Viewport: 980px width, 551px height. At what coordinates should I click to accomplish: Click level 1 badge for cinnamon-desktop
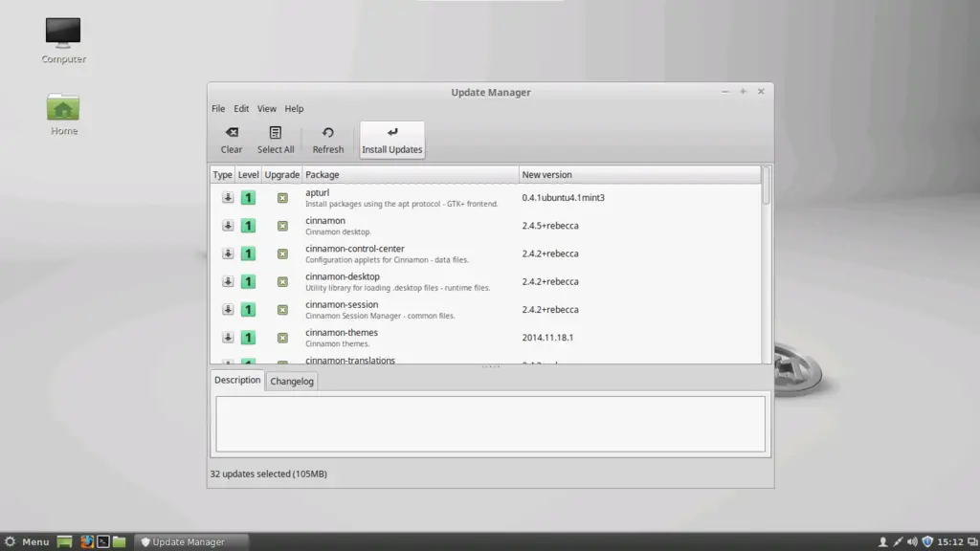point(248,282)
